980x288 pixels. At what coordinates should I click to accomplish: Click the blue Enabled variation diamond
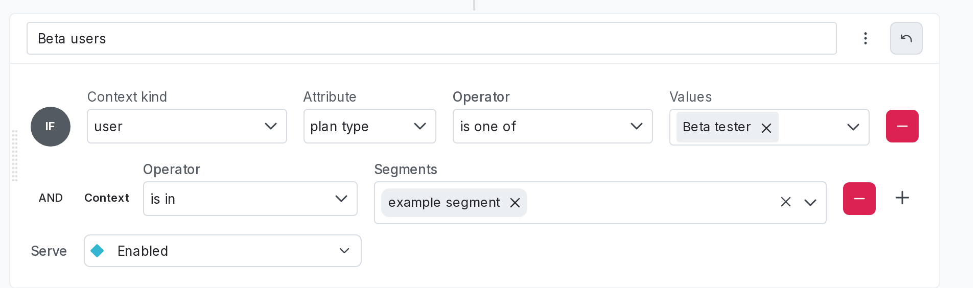pyautogui.click(x=97, y=251)
